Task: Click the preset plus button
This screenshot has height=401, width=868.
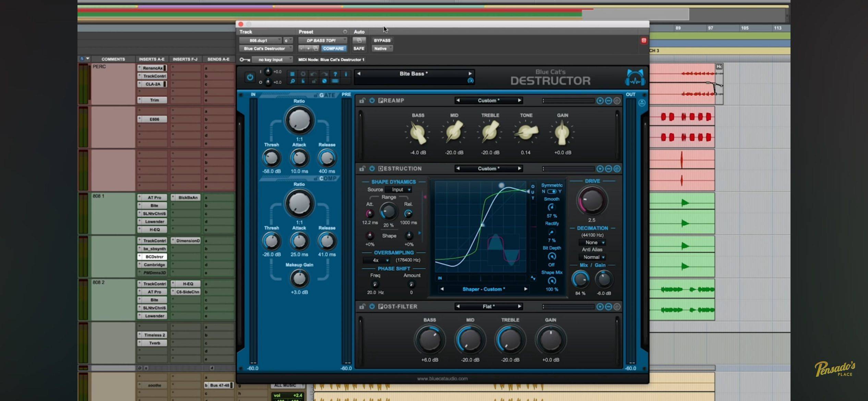Action: pyautogui.click(x=308, y=49)
